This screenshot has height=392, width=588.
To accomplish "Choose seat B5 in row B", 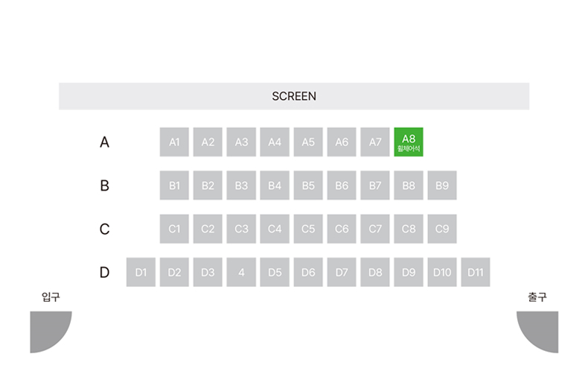I will 308,186.
